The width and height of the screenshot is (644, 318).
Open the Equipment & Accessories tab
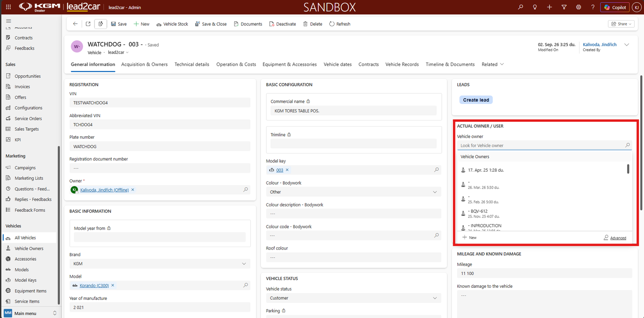289,64
